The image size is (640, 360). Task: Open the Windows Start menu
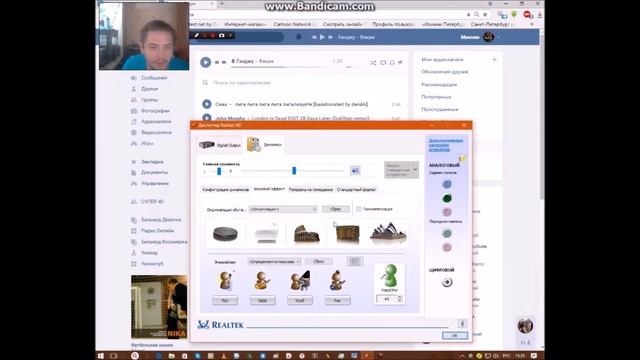[x=100, y=356]
